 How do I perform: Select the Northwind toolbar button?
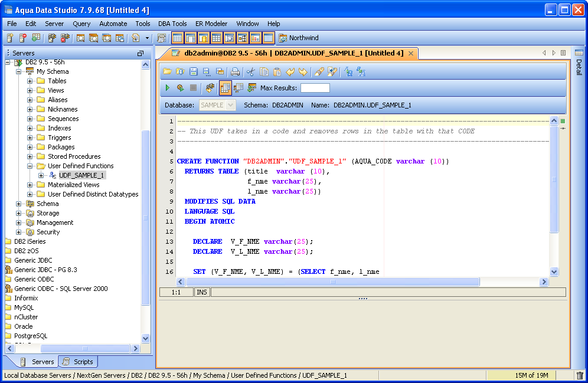pos(299,38)
